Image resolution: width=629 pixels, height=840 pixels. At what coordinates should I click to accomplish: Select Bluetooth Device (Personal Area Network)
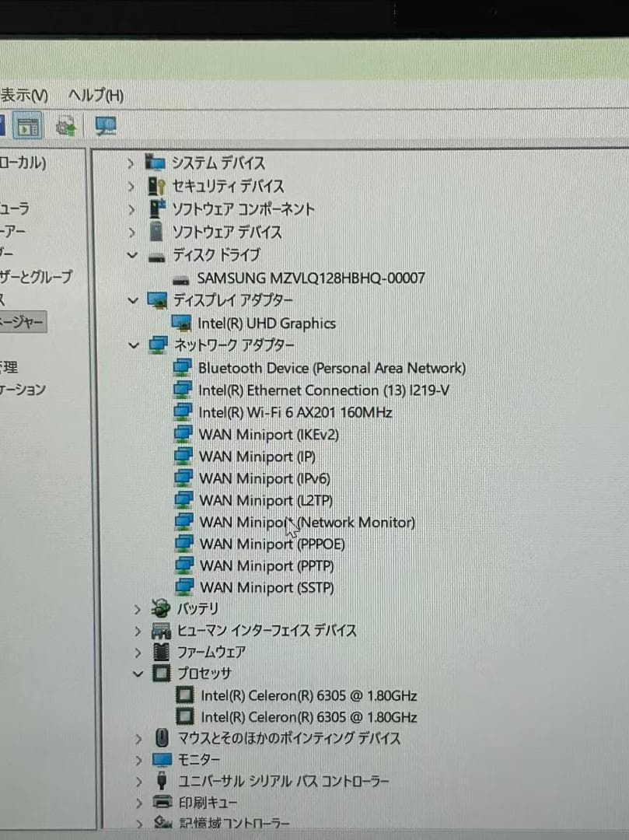[332, 368]
